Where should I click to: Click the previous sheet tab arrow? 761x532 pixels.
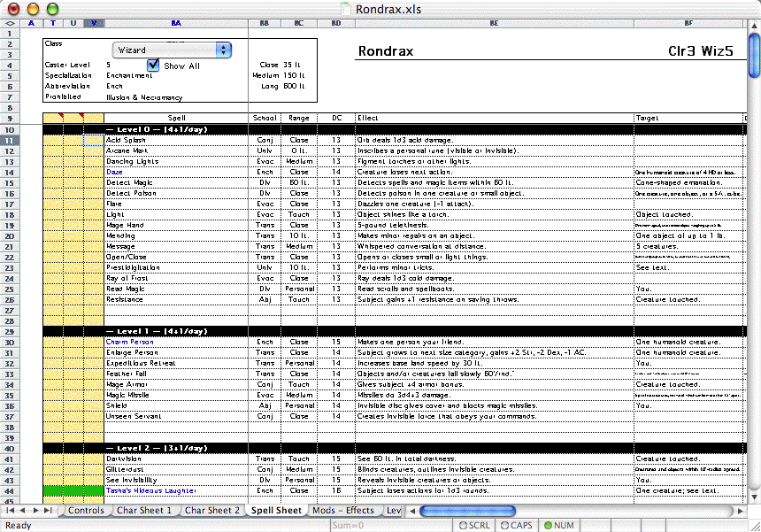[22, 511]
